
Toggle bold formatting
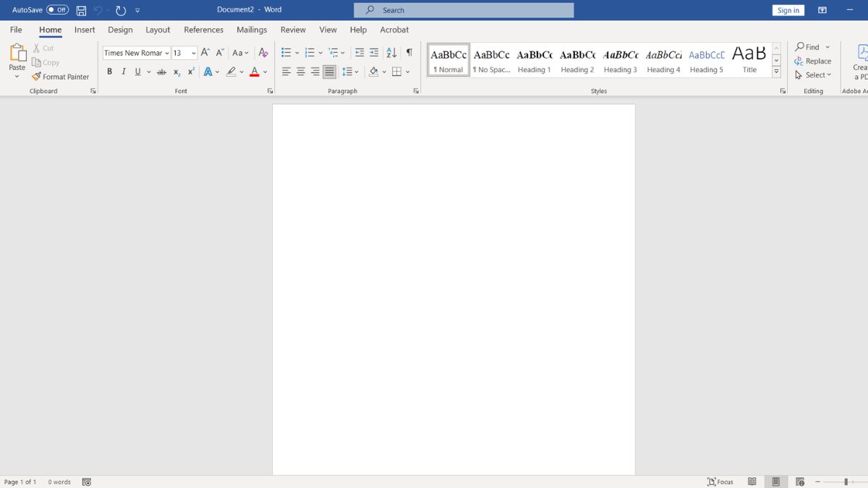109,72
